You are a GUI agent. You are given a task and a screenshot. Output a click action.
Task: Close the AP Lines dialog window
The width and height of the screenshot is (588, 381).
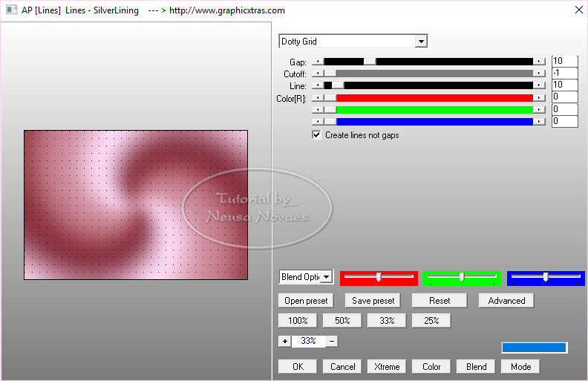pos(578,10)
